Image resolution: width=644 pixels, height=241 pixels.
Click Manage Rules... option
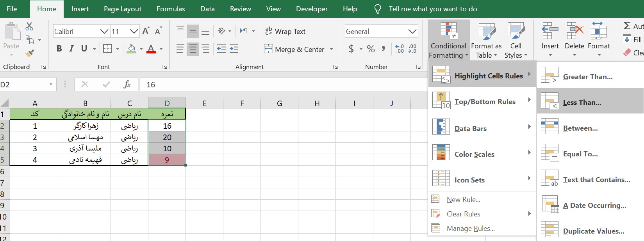[482, 228]
